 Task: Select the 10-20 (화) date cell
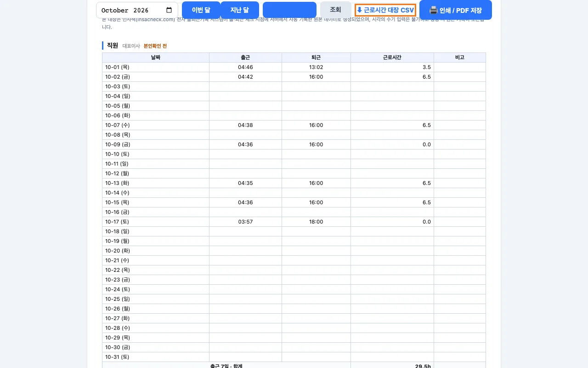(156, 251)
